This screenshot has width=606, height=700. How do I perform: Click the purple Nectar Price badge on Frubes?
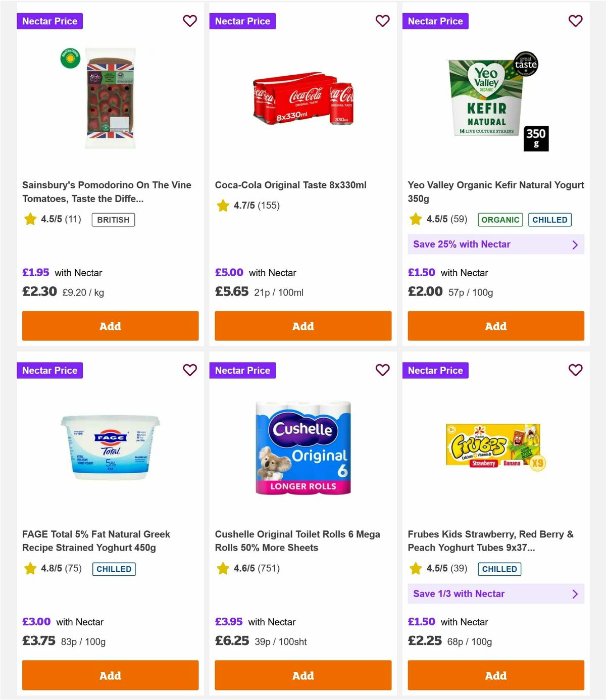tap(435, 370)
